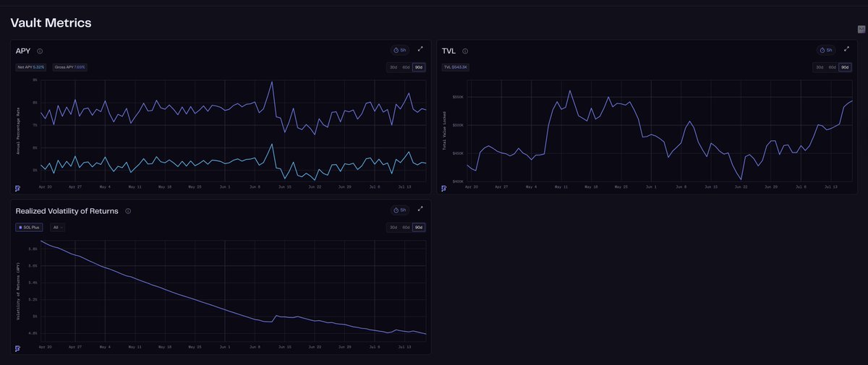Toggle the Net APY series legend
The image size is (868, 365).
tap(31, 67)
